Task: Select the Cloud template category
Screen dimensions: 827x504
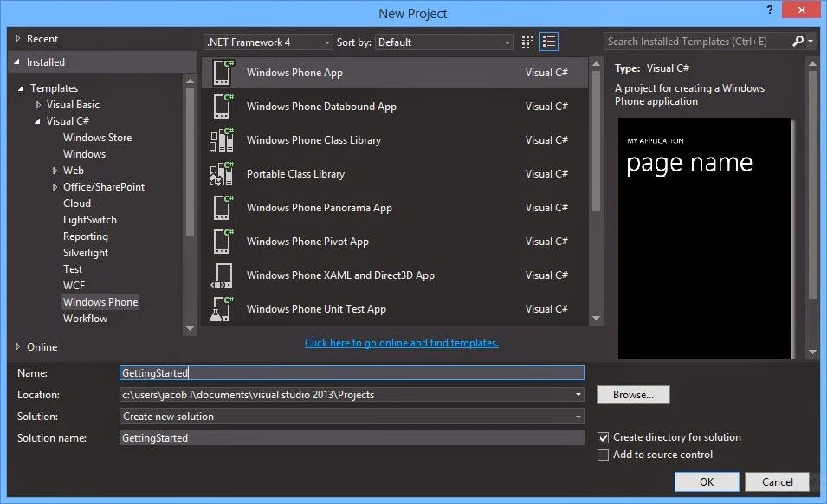Action: tap(77, 204)
